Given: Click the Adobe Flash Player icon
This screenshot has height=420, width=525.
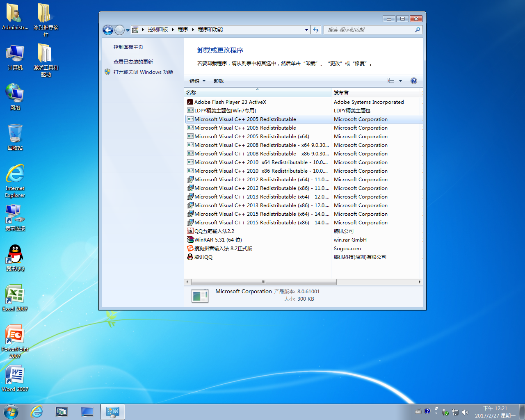Looking at the screenshot, I should (x=190, y=102).
